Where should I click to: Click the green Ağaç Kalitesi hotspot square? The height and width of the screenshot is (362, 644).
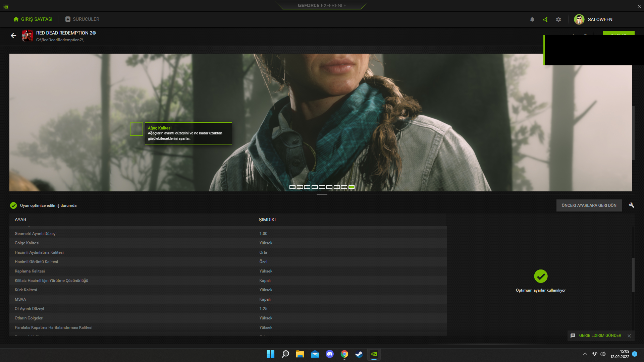137,129
